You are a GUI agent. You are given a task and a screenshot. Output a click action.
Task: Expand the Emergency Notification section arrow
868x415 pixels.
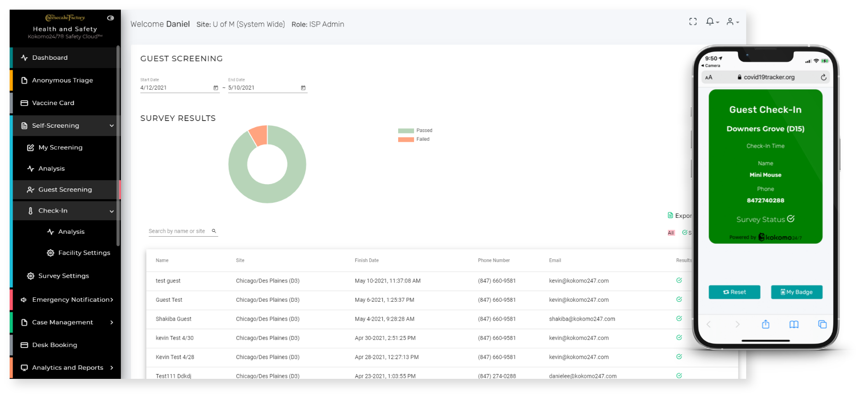(x=112, y=300)
